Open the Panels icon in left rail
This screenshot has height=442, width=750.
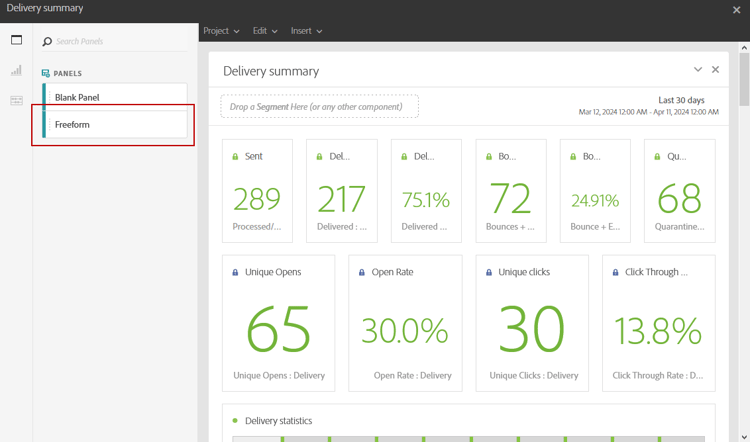point(16,40)
